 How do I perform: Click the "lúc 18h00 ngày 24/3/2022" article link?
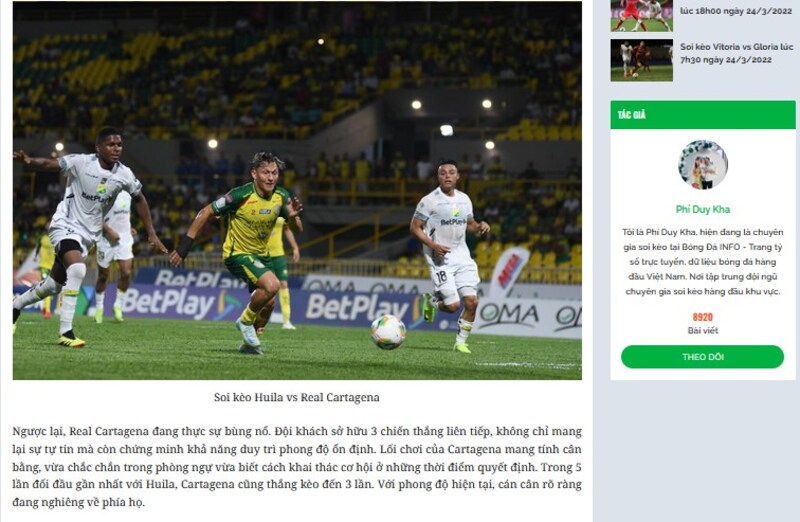[x=736, y=11]
